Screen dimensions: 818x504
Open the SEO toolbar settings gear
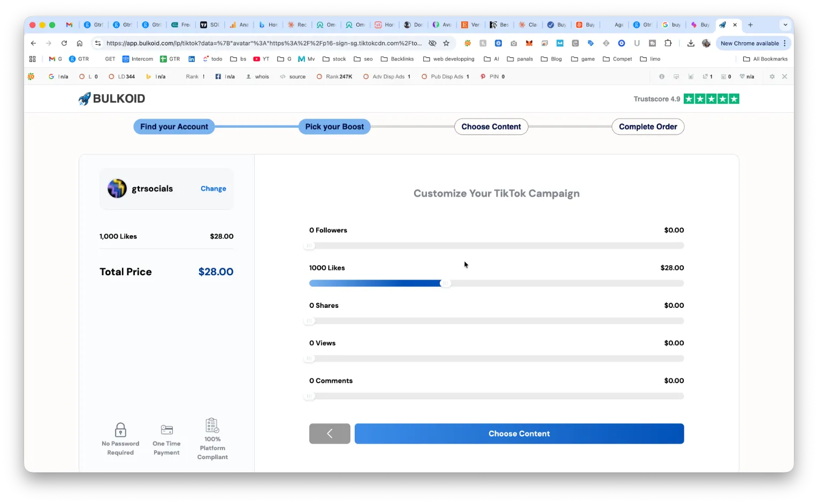772,76
